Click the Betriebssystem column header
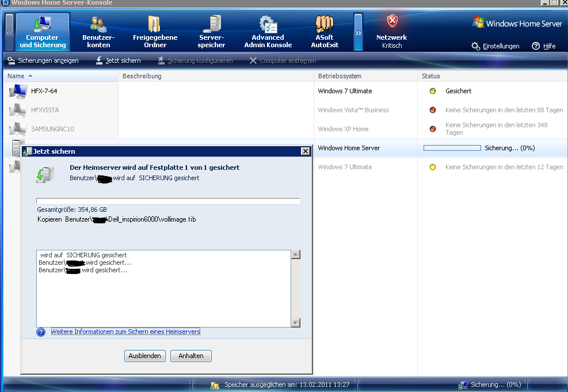Image resolution: width=568 pixels, height=392 pixels. click(365, 76)
